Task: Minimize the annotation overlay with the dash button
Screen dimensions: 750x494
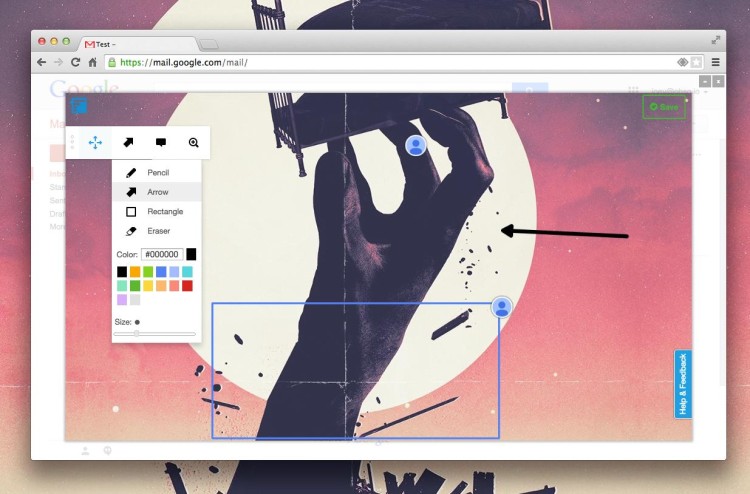Action: point(705,82)
